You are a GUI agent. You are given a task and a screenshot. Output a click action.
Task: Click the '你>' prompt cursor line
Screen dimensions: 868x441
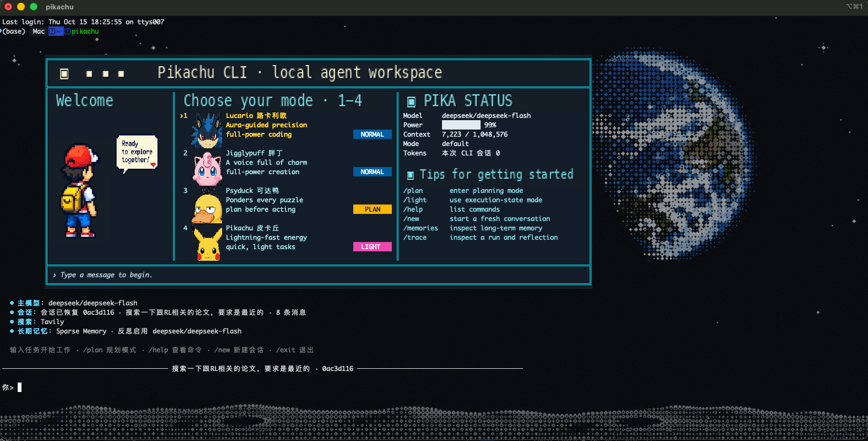click(12, 388)
